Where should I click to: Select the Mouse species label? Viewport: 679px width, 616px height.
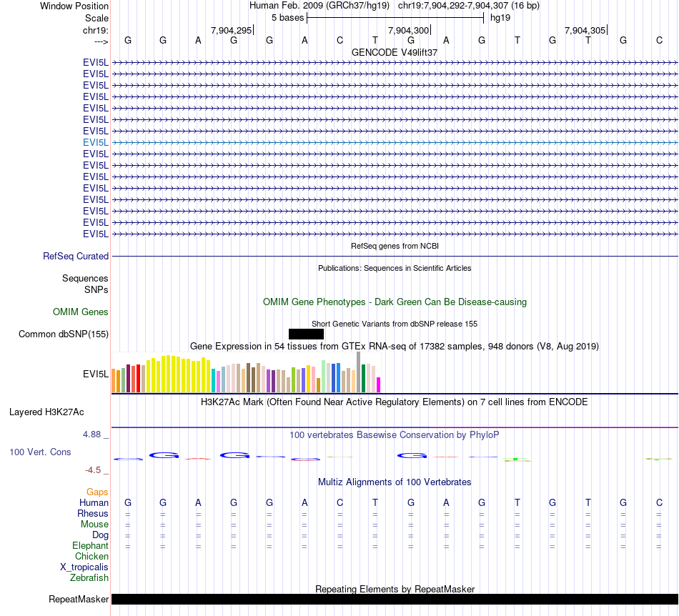coord(95,525)
